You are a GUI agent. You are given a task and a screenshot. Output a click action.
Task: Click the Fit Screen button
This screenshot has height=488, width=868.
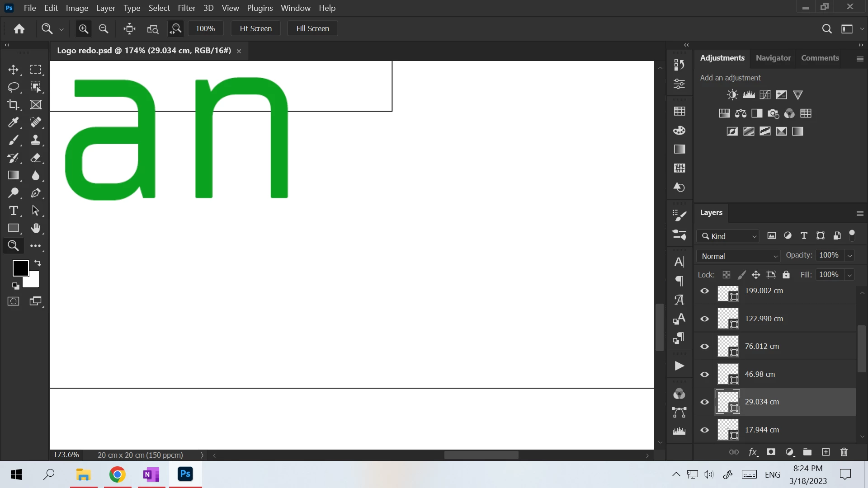tap(255, 28)
